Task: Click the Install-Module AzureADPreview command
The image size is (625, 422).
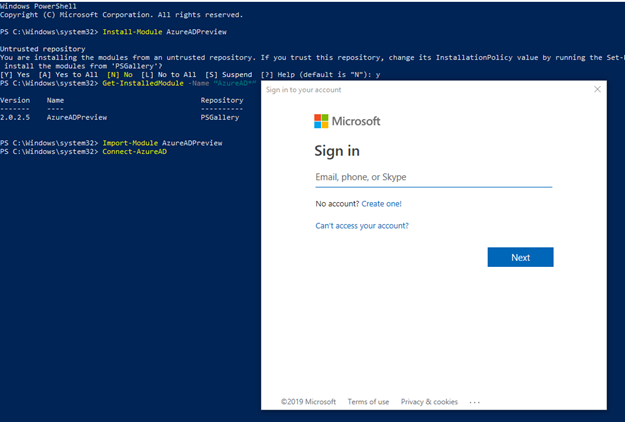Action: [164, 32]
